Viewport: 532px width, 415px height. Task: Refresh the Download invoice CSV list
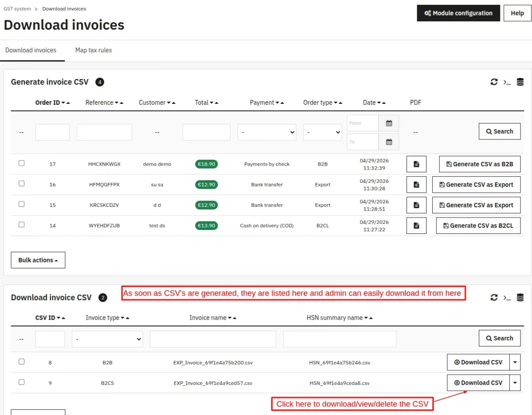(x=494, y=297)
